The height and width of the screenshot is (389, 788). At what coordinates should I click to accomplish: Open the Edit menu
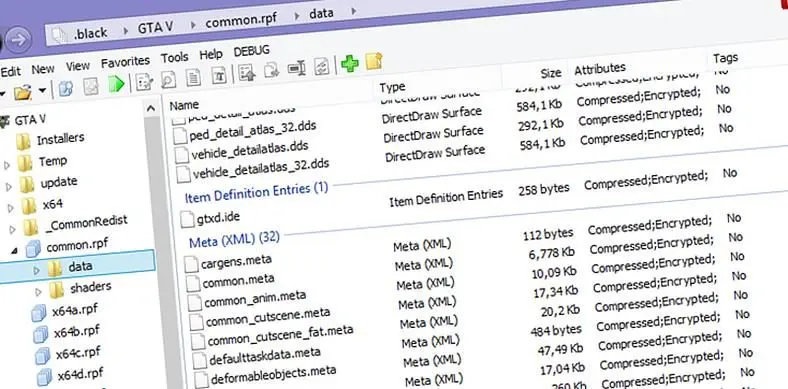click(x=10, y=71)
